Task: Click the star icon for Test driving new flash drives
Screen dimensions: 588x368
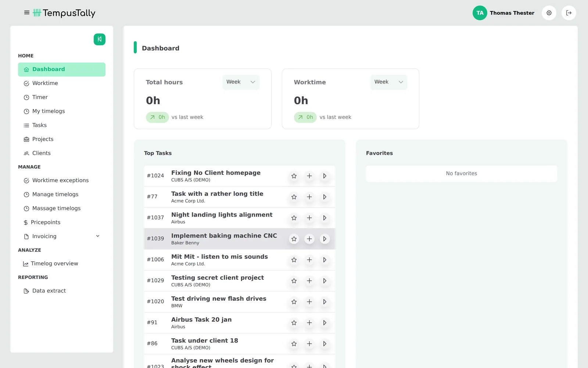Action: [x=294, y=302]
